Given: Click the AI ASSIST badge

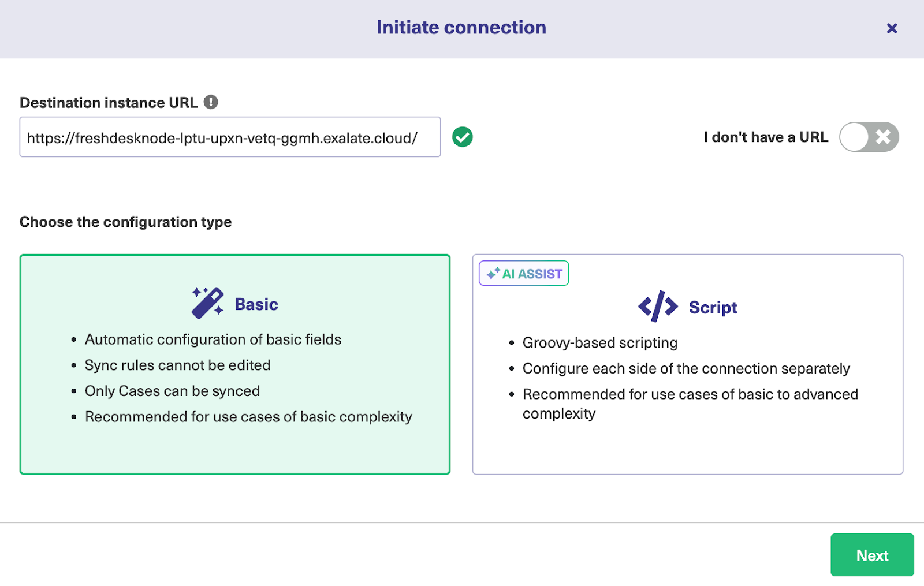Looking at the screenshot, I should [524, 273].
